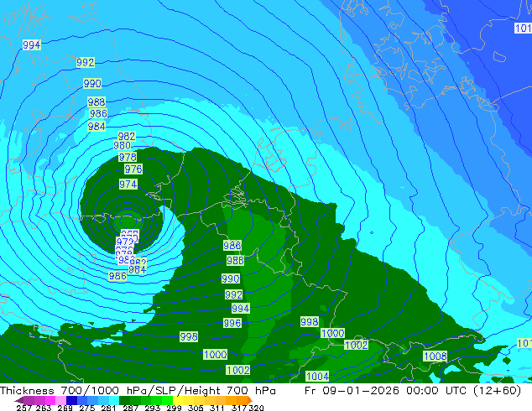Click the 992 label beneath the upper 994
This screenshot has height=411, width=532.
pyautogui.click(x=85, y=62)
